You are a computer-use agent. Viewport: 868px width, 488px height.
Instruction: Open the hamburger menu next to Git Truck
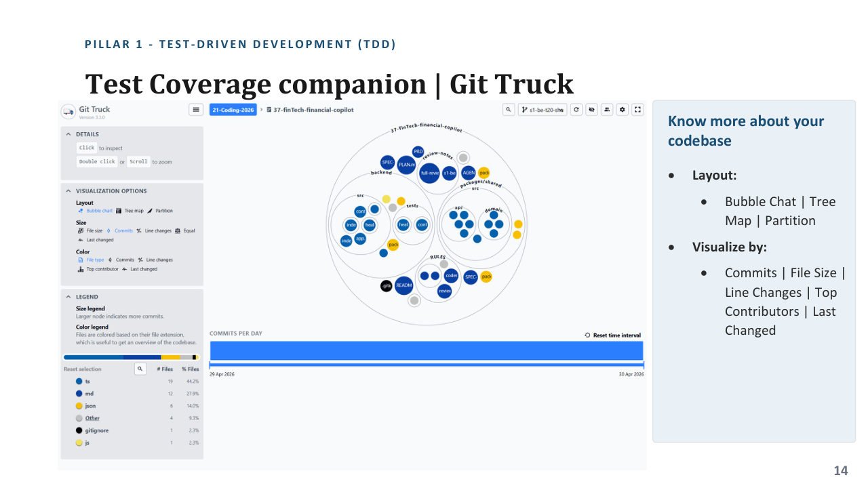pyautogui.click(x=196, y=109)
